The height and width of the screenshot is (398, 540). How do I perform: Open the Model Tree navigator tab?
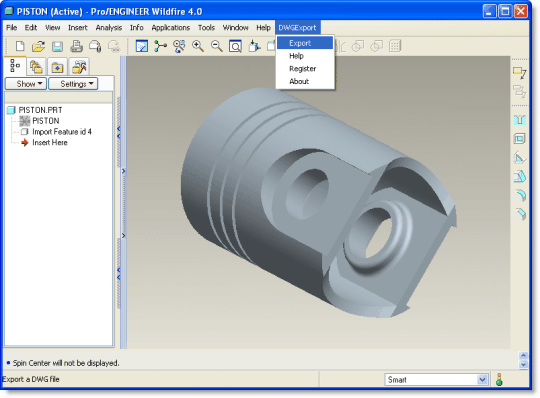[15, 66]
